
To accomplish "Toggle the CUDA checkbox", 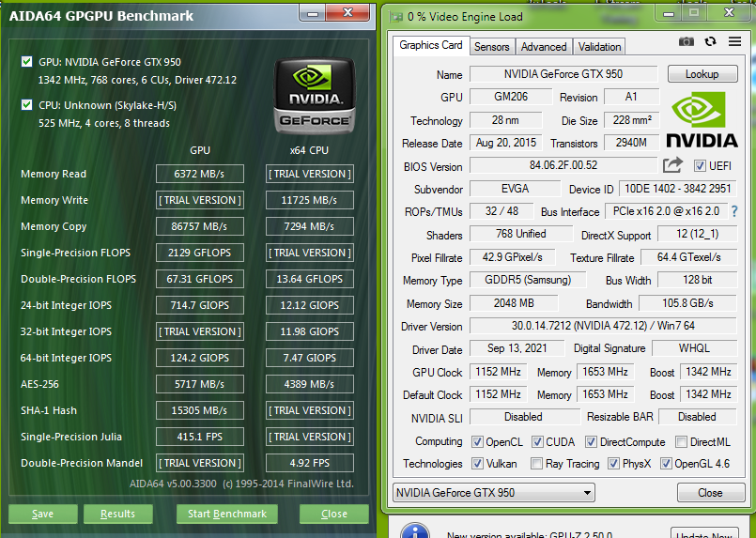I will click(537, 441).
